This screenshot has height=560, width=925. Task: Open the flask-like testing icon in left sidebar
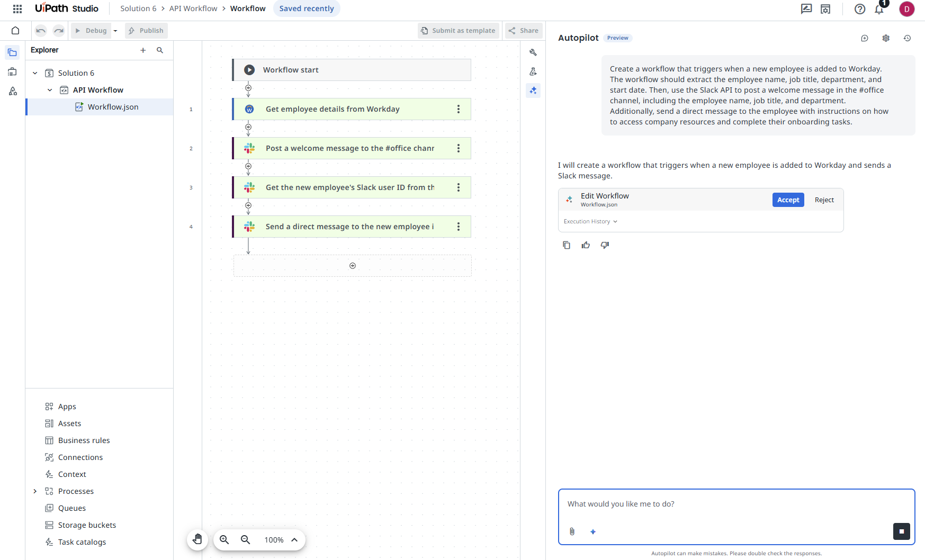12,91
